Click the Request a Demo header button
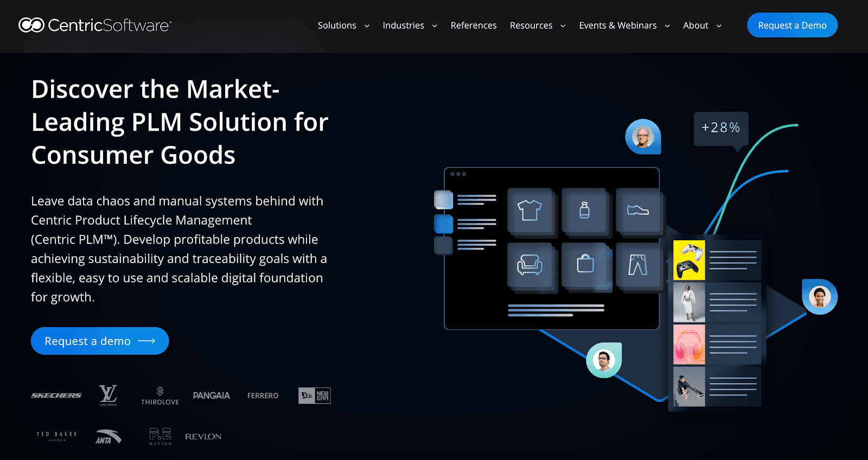868x460 pixels. pos(792,25)
